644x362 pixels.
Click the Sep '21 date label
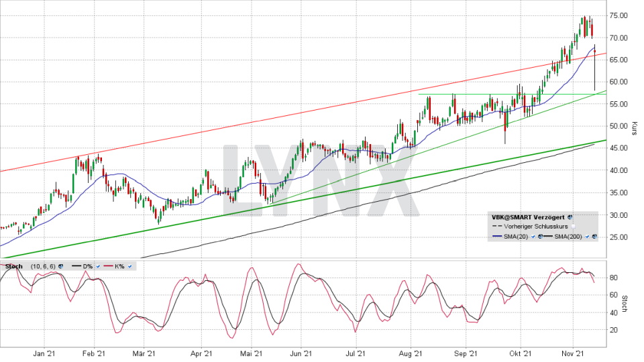pyautogui.click(x=466, y=353)
